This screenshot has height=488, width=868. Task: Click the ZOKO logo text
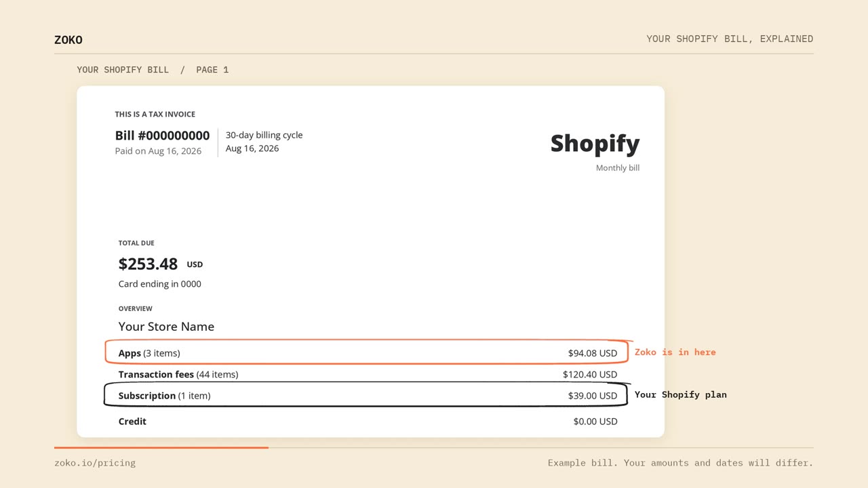coord(68,40)
